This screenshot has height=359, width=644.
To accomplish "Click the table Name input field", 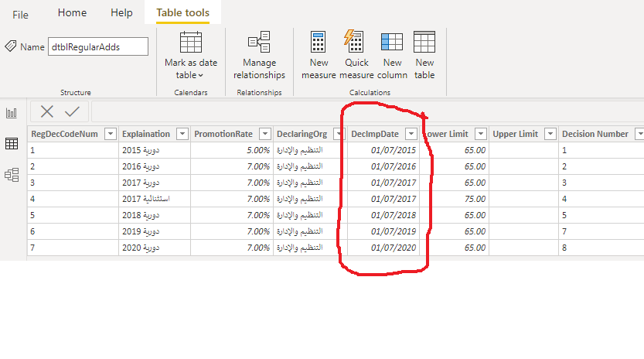I will coord(97,46).
